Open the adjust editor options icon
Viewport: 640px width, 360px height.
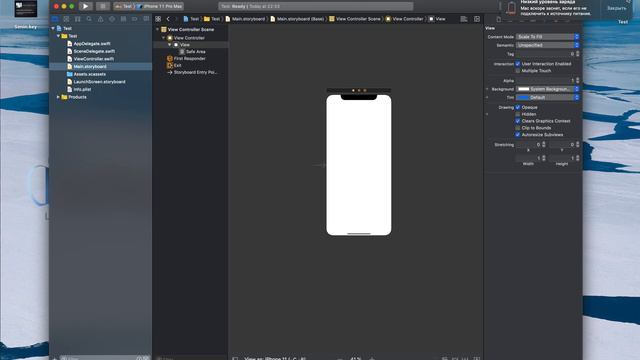point(464,19)
